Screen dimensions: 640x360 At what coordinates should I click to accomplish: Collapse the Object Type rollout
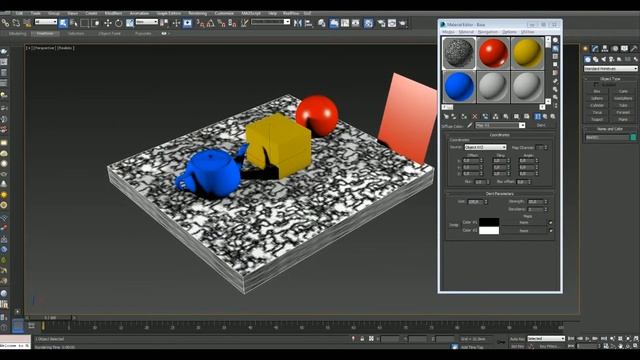coord(610,78)
